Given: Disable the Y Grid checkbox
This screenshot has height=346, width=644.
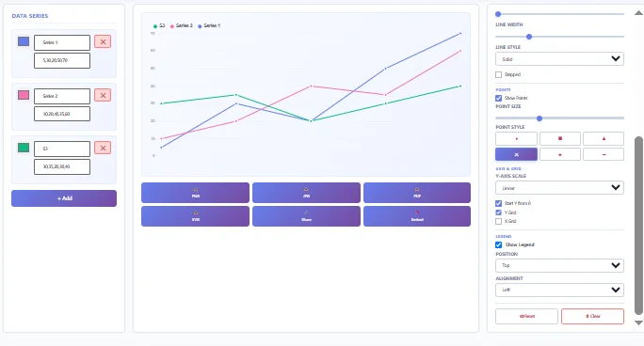Looking at the screenshot, I should pos(499,212).
